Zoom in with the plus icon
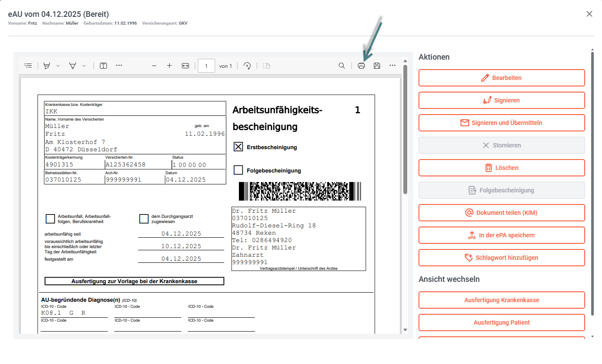 [169, 66]
